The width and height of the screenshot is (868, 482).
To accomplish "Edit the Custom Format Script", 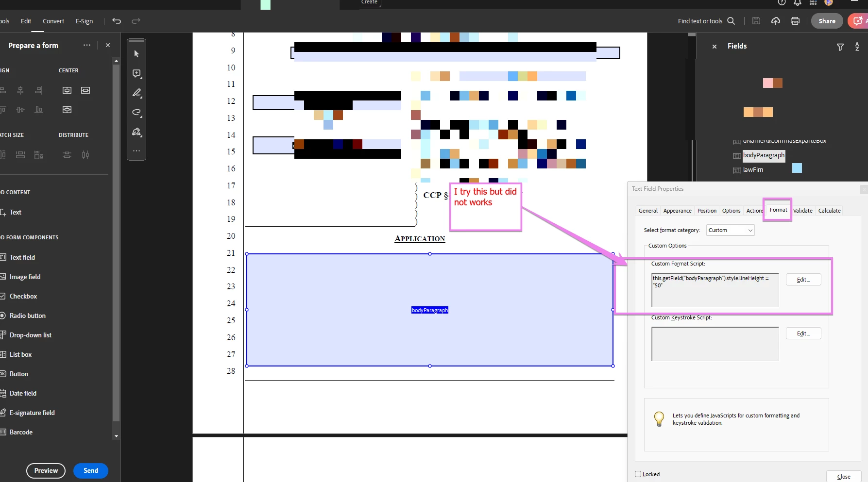I will pos(803,280).
